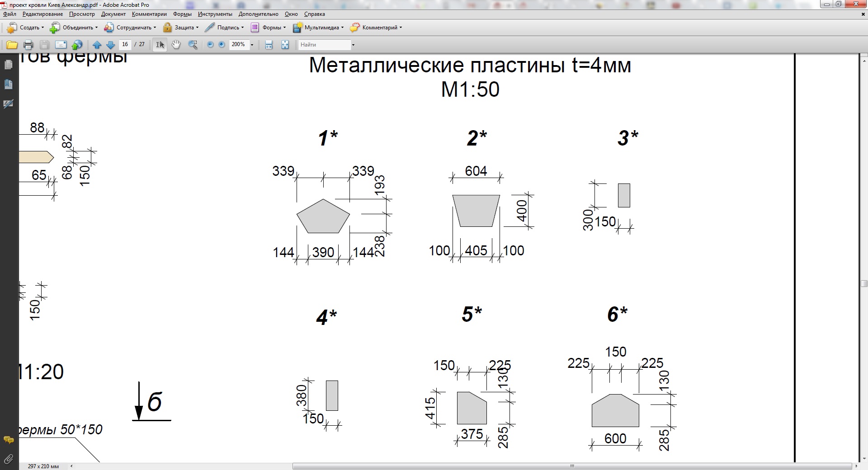This screenshot has height=470, width=868.
Task: Click the zoom in plus button
Action: coord(222,45)
